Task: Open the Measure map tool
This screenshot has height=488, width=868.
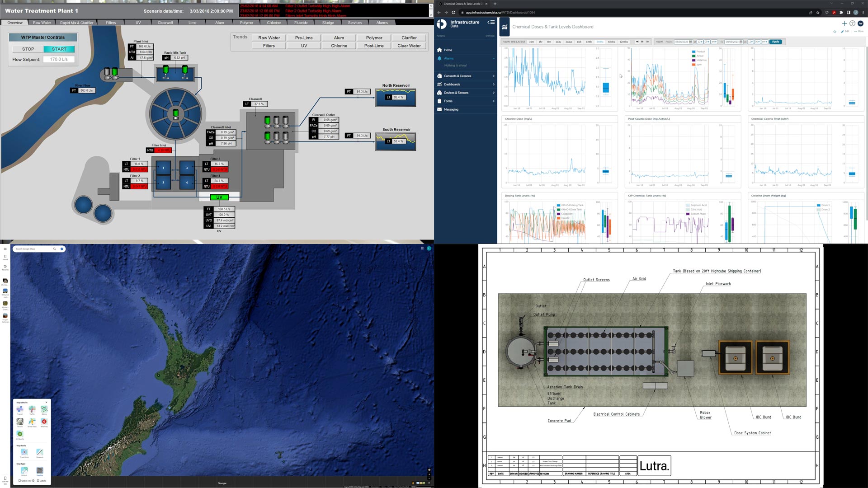Action: click(40, 452)
